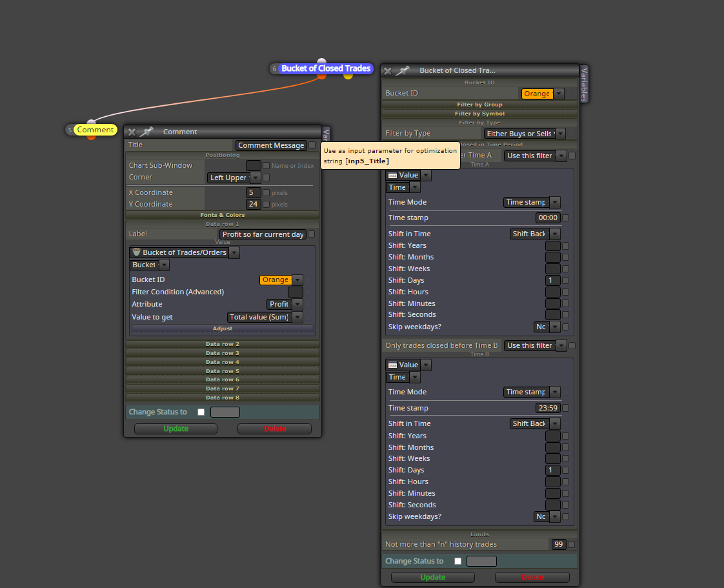
Task: Open Bucket ID Orange dropdown in Comment panel
Action: tap(281, 280)
